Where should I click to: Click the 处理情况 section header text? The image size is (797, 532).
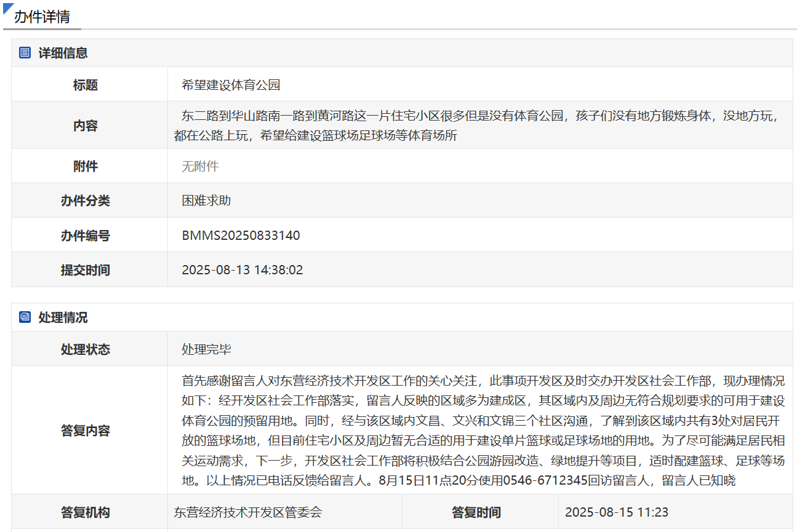click(63, 317)
